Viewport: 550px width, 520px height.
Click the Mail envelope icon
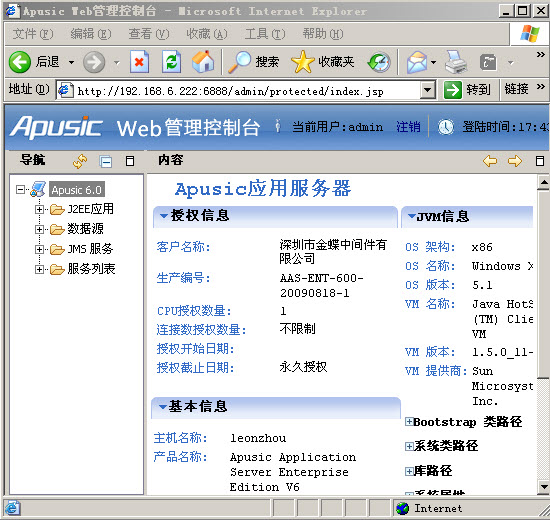(417, 62)
